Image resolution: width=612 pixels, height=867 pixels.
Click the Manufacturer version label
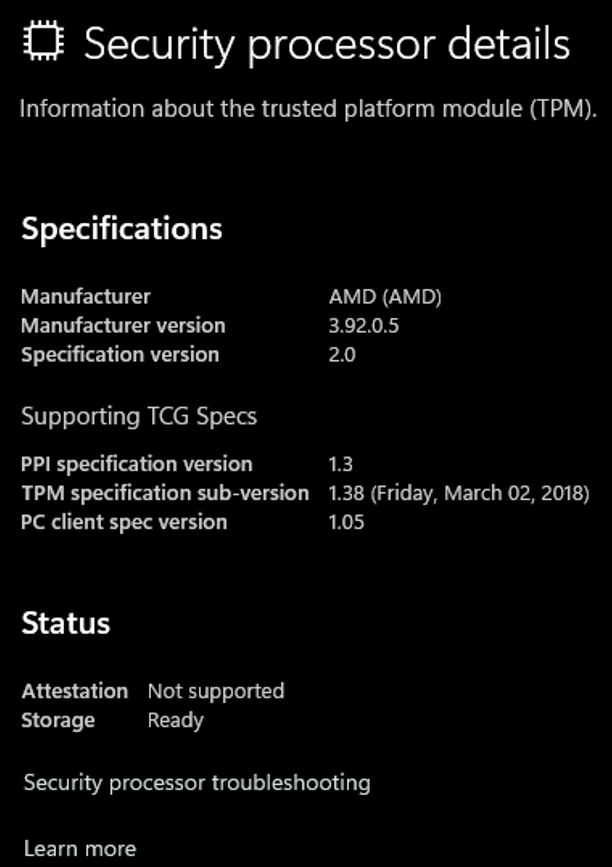tap(123, 325)
